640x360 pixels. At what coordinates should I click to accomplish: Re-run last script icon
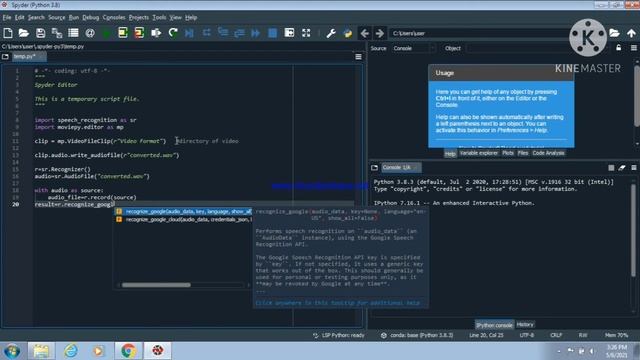pyautogui.click(x=173, y=33)
